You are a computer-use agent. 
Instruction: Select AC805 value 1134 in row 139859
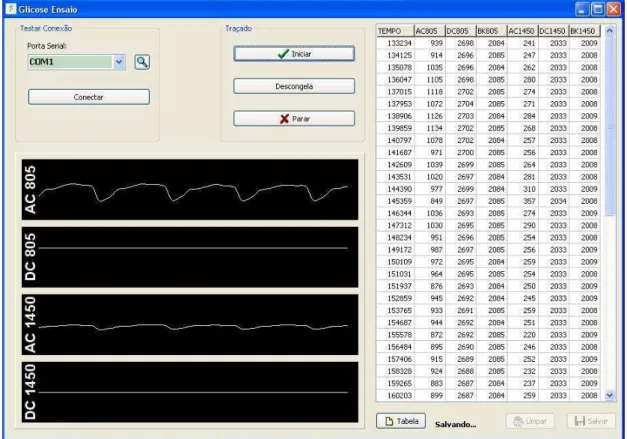429,128
